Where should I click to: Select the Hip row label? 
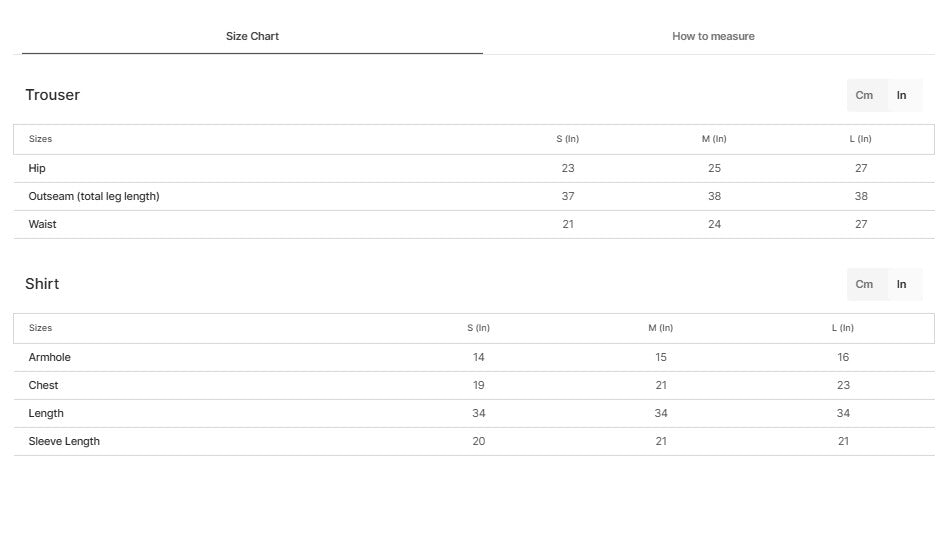[x=37, y=168]
